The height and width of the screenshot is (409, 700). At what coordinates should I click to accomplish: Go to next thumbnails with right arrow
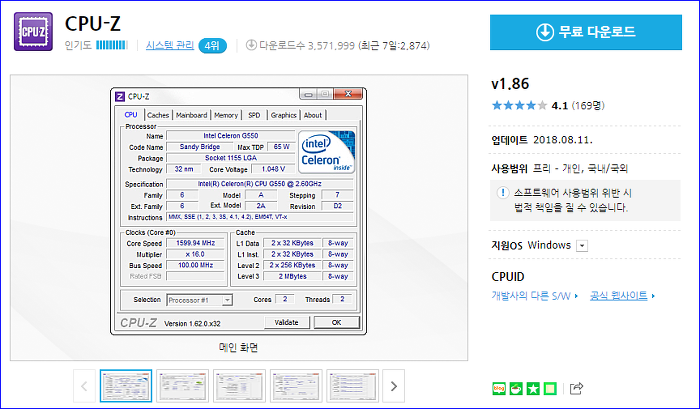point(393,386)
